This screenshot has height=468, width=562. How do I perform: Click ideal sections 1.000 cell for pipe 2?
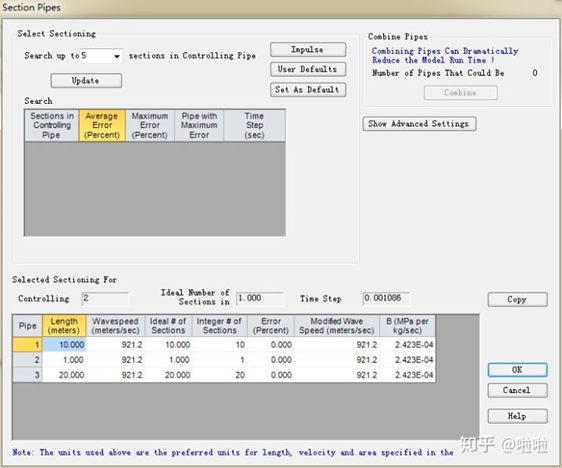[x=168, y=360]
